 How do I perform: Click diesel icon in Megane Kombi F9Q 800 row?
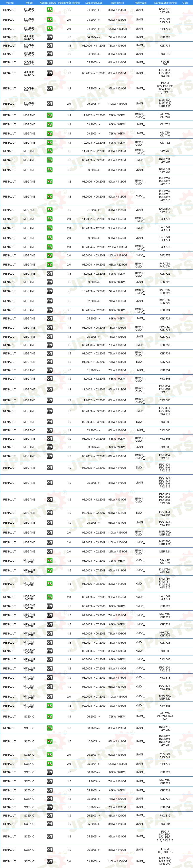pyautogui.click(x=50, y=651)
